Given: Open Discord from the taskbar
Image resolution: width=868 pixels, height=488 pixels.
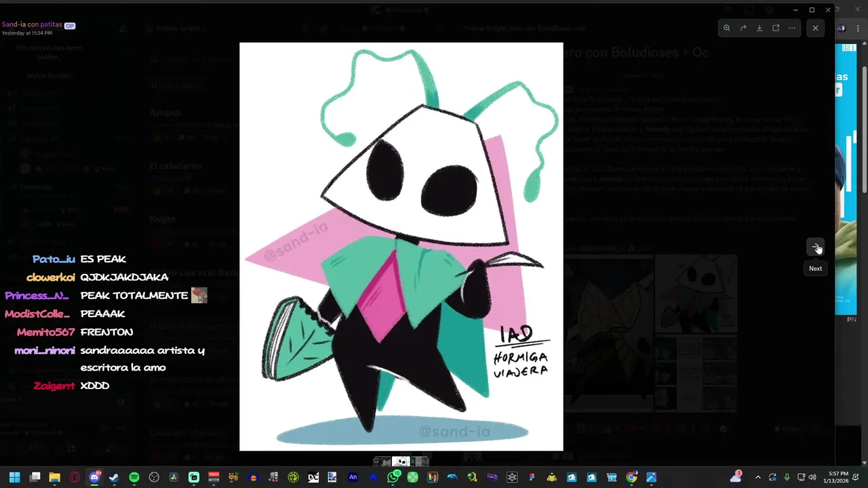Looking at the screenshot, I should [94, 477].
